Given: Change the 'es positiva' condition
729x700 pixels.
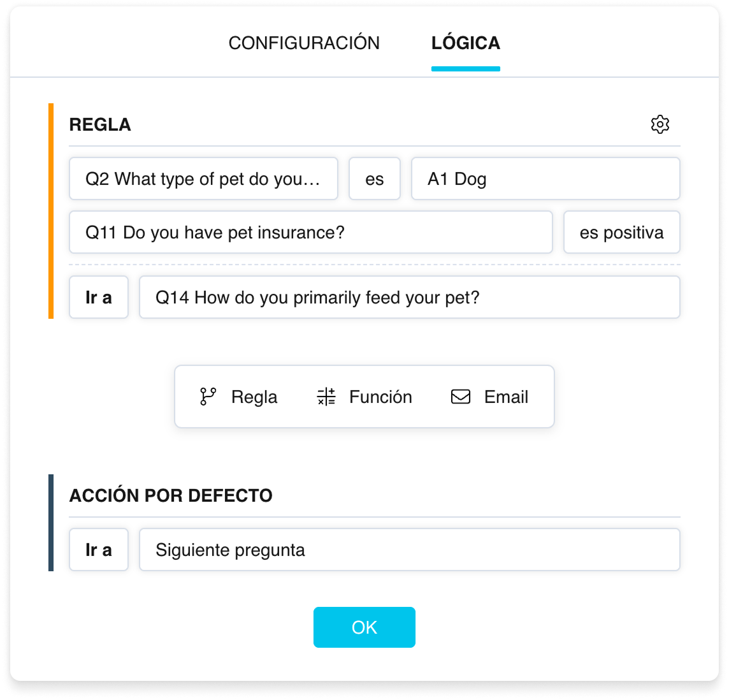Looking at the screenshot, I should click(621, 232).
